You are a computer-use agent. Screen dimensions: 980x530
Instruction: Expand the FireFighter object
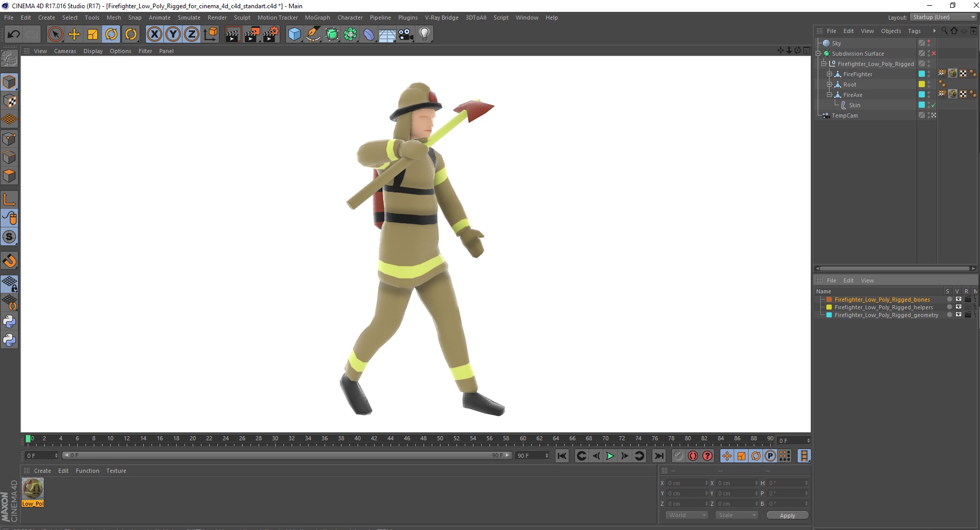coord(830,74)
